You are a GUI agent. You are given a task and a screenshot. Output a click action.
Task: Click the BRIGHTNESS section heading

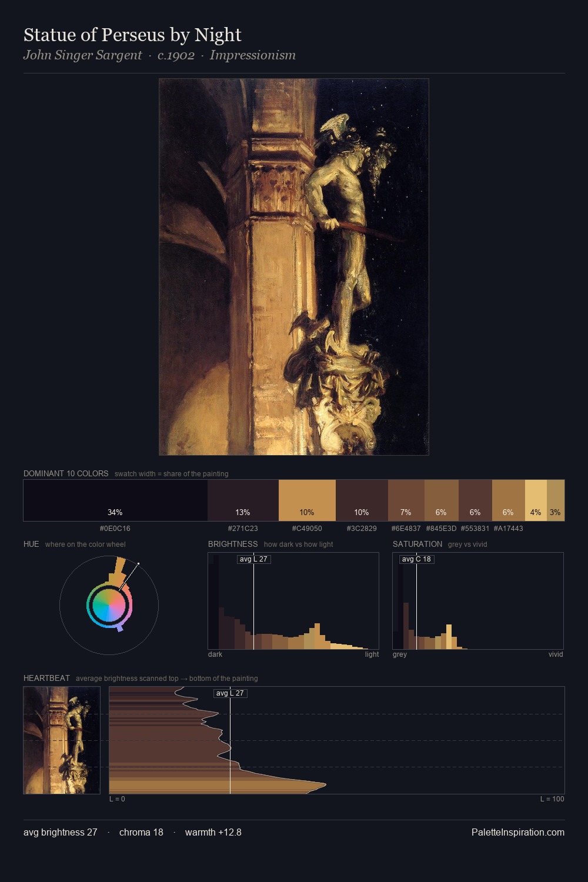coord(233,544)
